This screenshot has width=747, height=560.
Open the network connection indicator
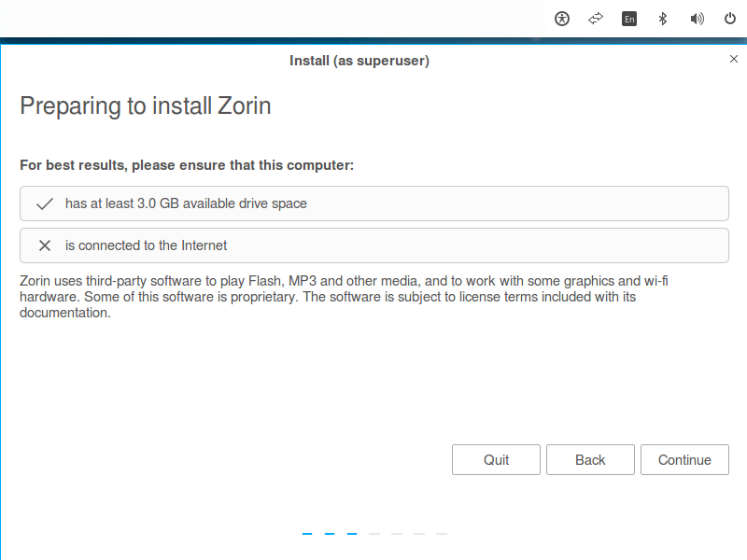pos(596,19)
